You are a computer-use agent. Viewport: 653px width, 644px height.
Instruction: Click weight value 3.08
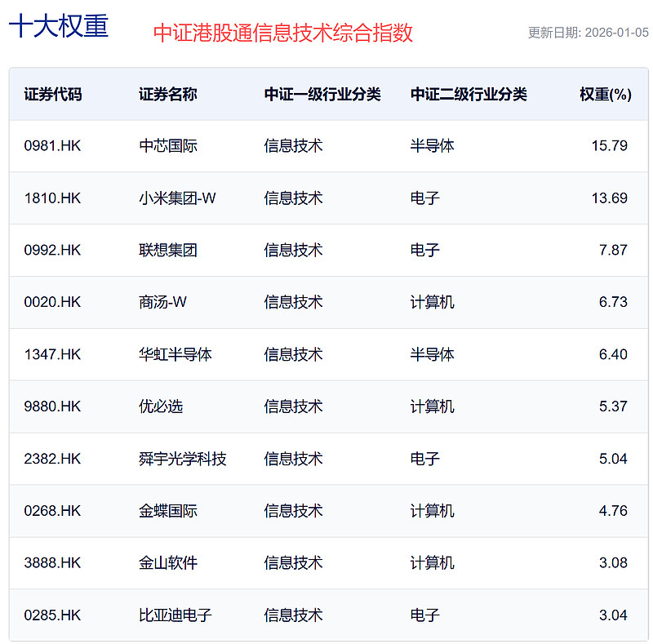[x=613, y=563]
